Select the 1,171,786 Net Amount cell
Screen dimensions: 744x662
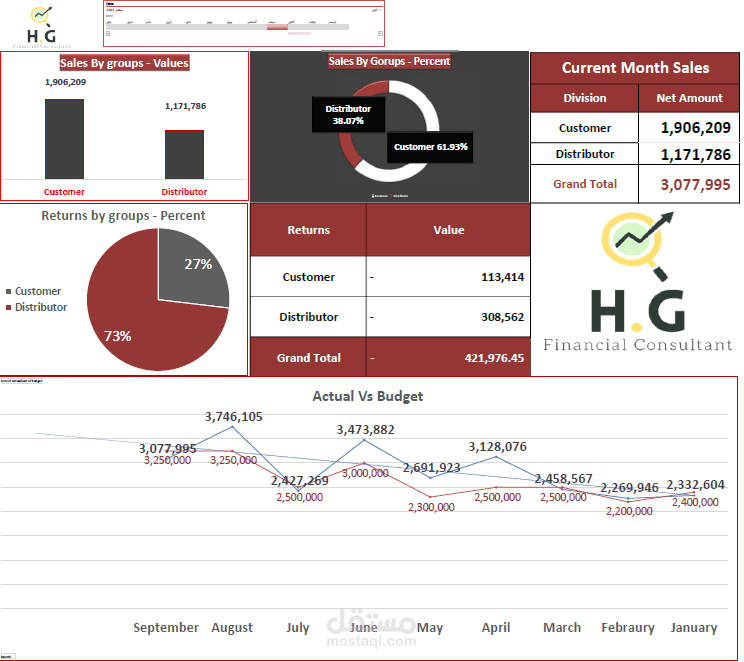pyautogui.click(x=689, y=154)
